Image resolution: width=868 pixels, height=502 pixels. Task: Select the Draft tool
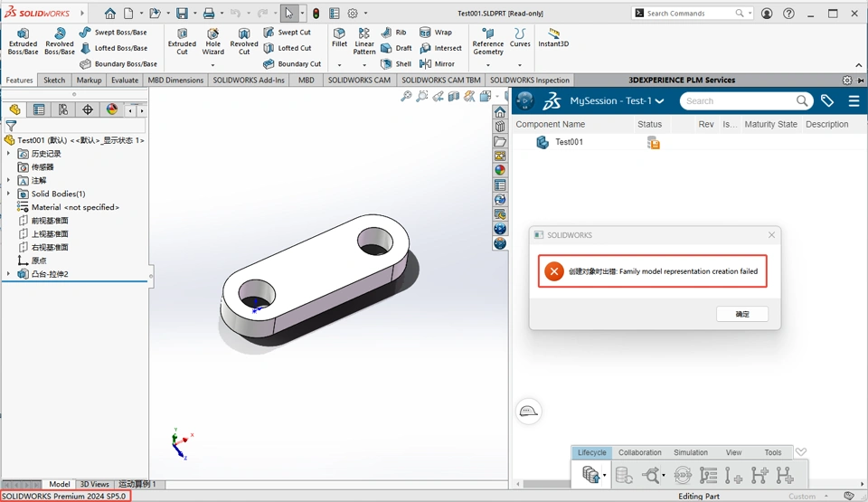[x=396, y=48]
